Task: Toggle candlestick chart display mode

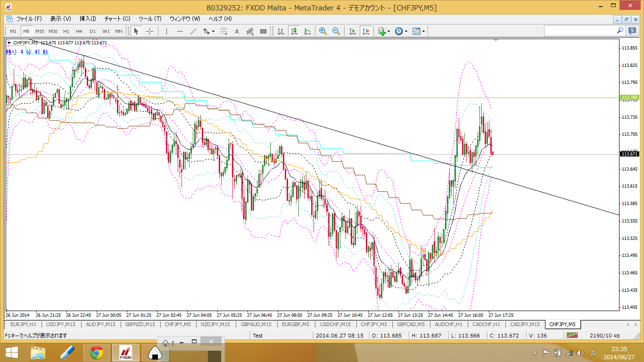Action: pos(294,31)
